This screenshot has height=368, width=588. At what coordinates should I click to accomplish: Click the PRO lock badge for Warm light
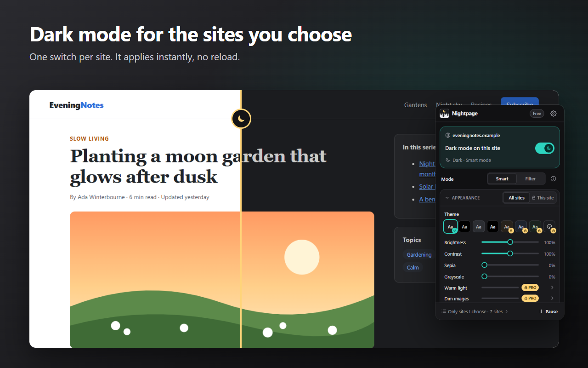(x=530, y=287)
